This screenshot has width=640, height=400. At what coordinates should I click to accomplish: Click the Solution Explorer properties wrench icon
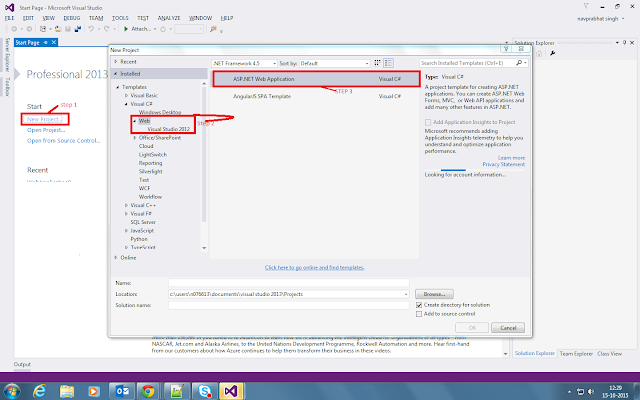pyautogui.click(x=553, y=53)
